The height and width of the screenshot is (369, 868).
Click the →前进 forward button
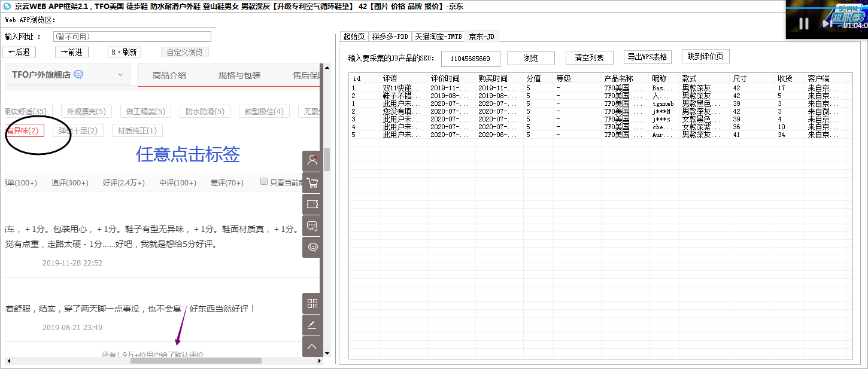(x=72, y=52)
